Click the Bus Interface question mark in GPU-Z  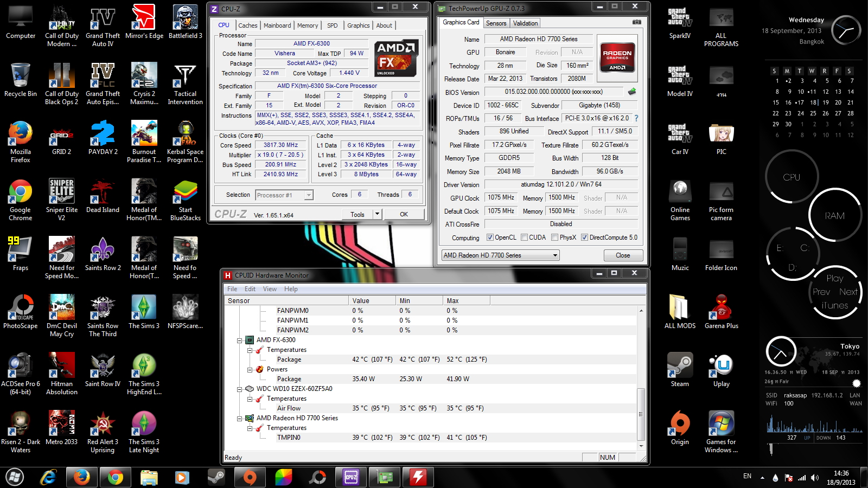[636, 118]
